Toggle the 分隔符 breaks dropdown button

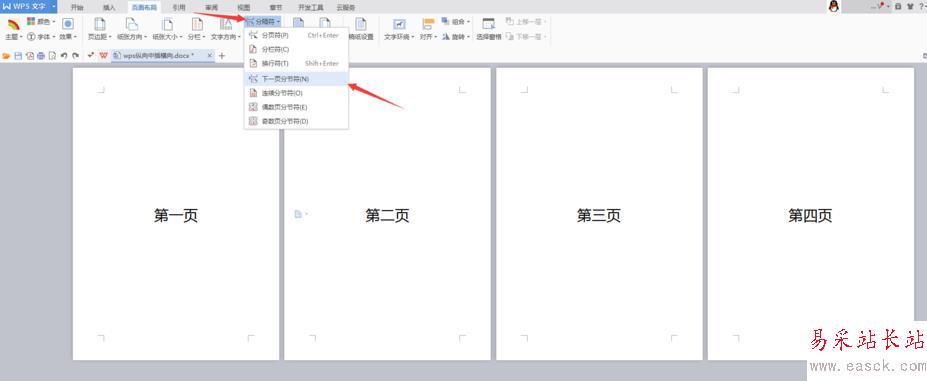(x=263, y=21)
